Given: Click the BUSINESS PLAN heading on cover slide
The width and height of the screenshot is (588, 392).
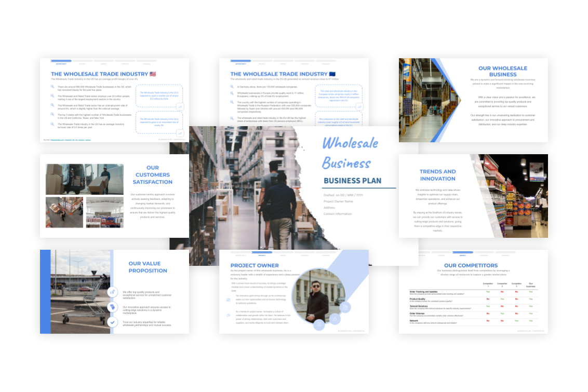Looking at the screenshot, I should [352, 181].
